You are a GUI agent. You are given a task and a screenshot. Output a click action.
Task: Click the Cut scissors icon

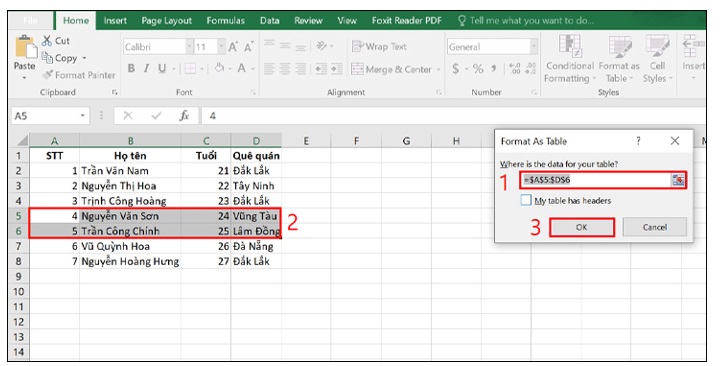(x=47, y=41)
